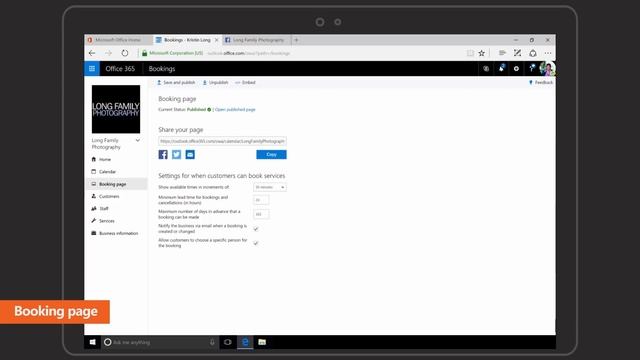
Task: Click the browser address bar
Action: pyautogui.click(x=302, y=53)
